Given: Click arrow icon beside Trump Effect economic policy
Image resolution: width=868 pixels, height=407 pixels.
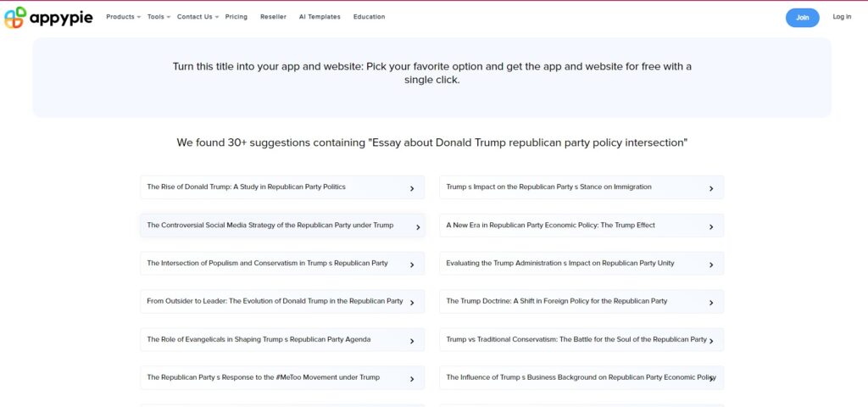Looking at the screenshot, I should pos(711,226).
